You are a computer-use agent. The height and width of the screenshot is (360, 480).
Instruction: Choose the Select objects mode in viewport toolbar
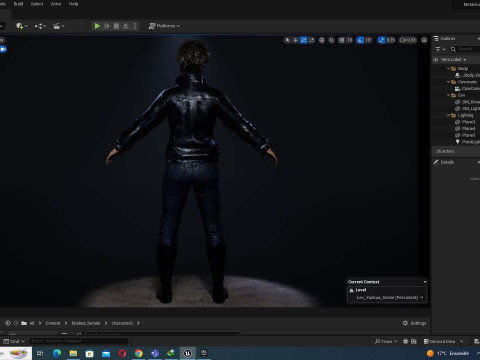coord(287,40)
